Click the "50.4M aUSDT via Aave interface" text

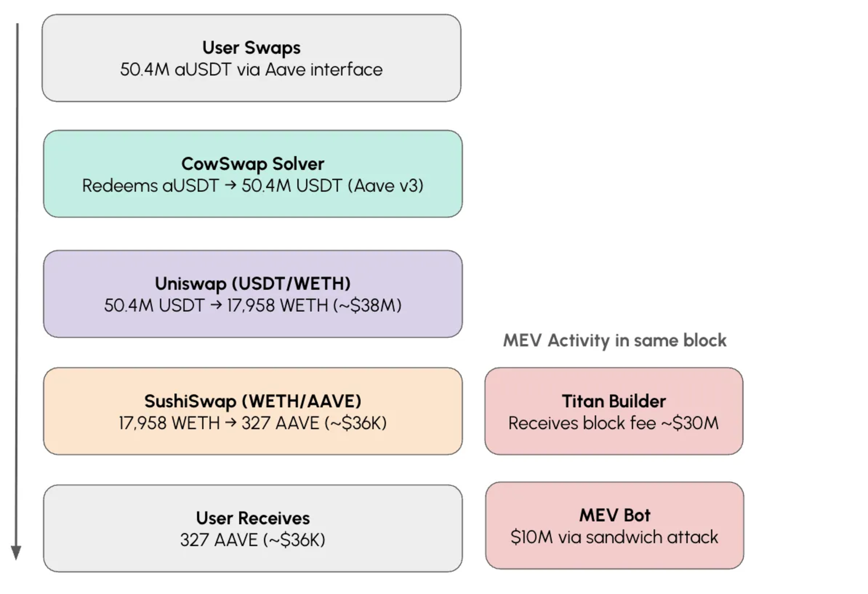(251, 70)
